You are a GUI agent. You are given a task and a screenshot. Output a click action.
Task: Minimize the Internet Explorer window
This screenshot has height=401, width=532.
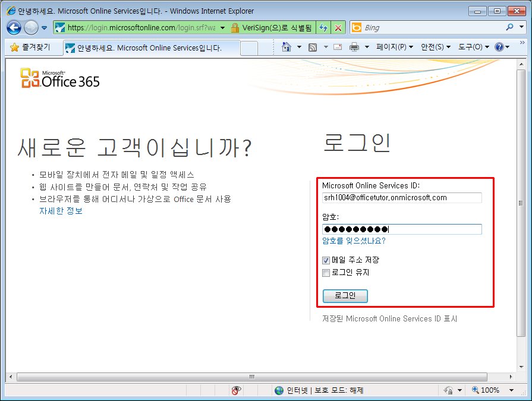[477, 11]
